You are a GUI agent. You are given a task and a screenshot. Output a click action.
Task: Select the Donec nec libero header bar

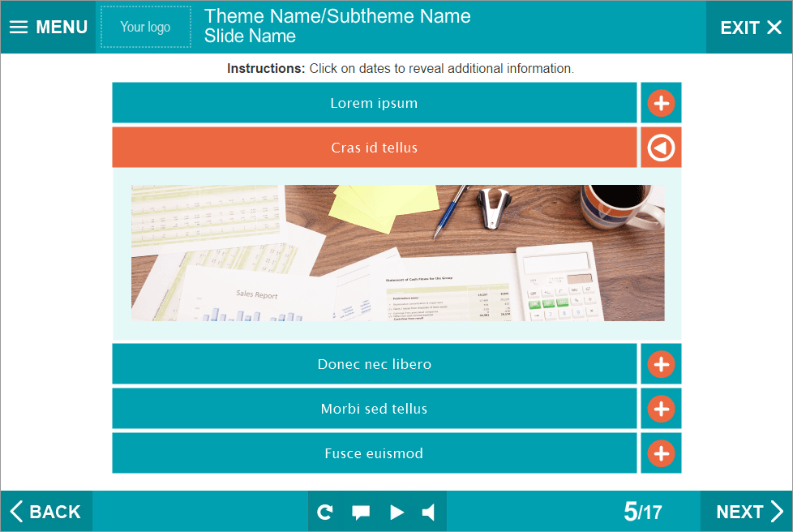coord(374,364)
